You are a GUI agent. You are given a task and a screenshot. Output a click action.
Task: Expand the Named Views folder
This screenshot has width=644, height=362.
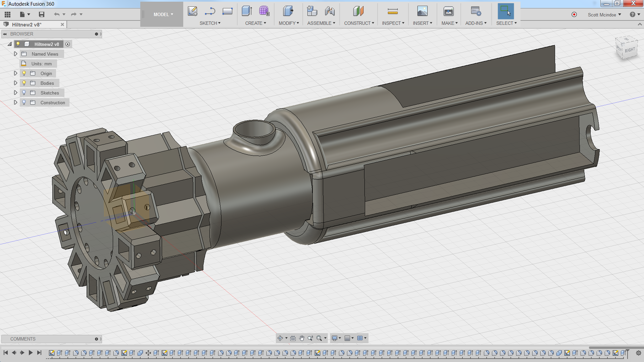[15, 54]
